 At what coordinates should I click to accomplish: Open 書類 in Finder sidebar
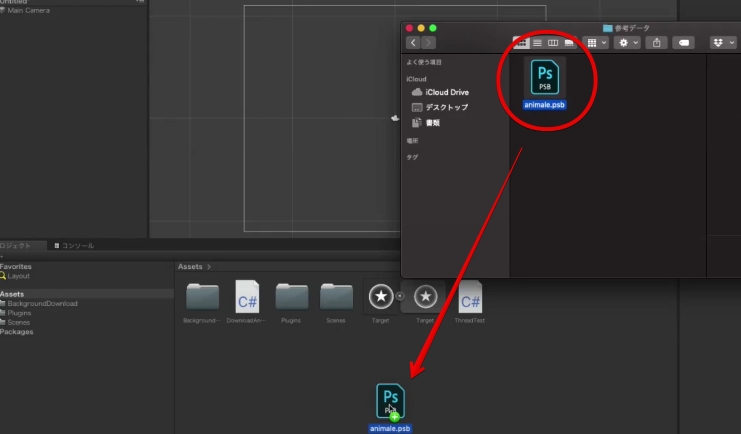(426, 123)
